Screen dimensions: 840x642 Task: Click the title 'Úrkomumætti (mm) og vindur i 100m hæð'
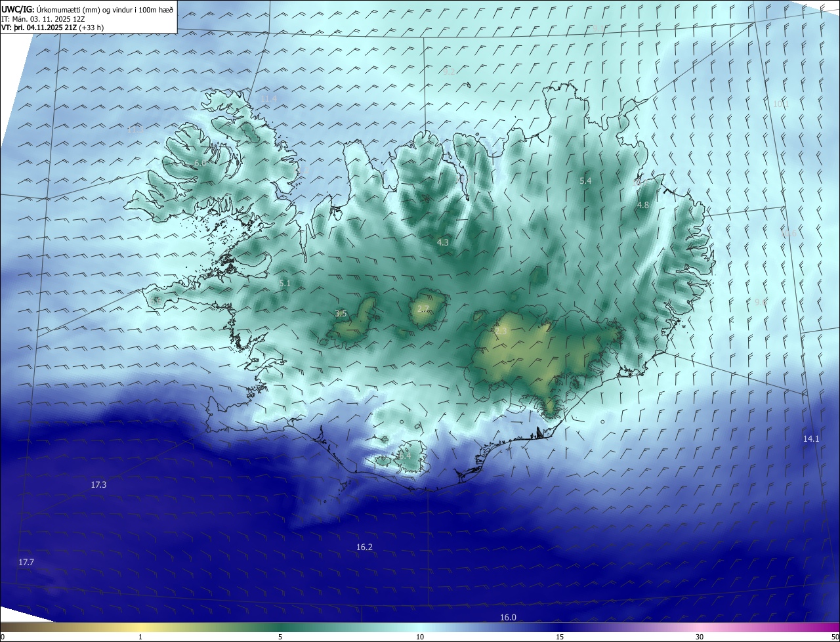[105, 9]
